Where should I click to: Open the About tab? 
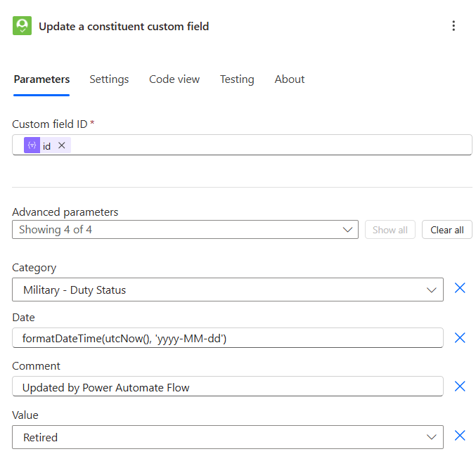(x=290, y=79)
